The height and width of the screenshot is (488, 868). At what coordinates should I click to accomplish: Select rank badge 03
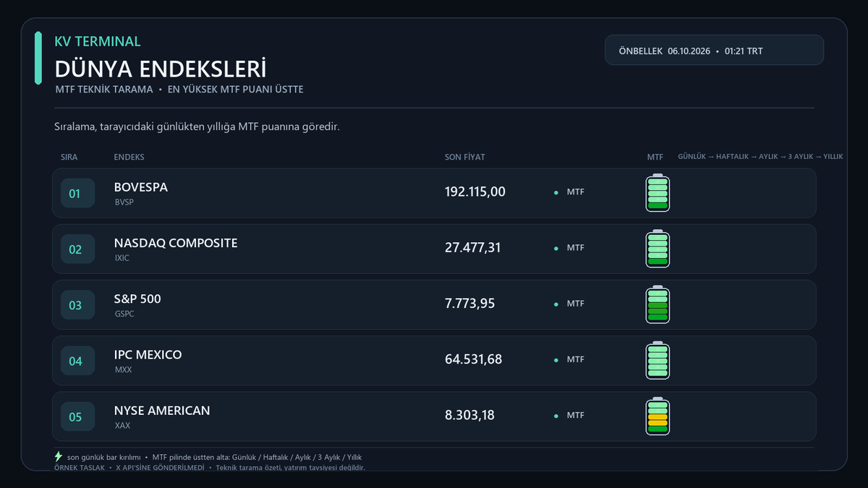point(77,305)
